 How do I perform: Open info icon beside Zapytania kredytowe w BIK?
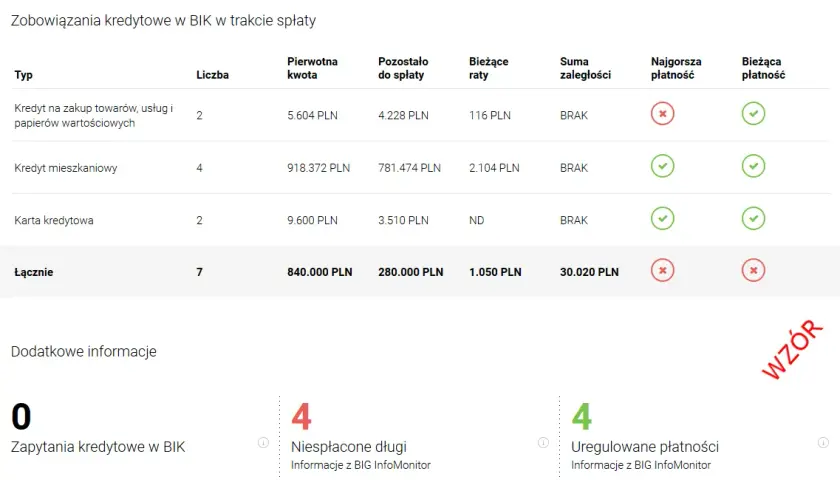(x=263, y=442)
